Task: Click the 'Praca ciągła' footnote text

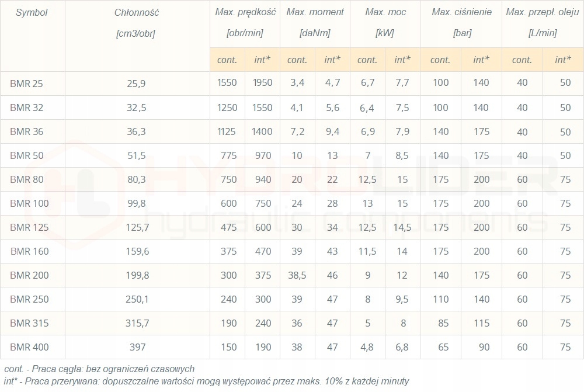Action: pos(99,369)
